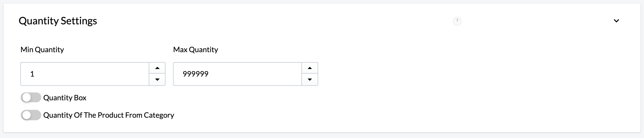
Task: Enable the Quantity Box toggle switch
Action: coord(31,98)
